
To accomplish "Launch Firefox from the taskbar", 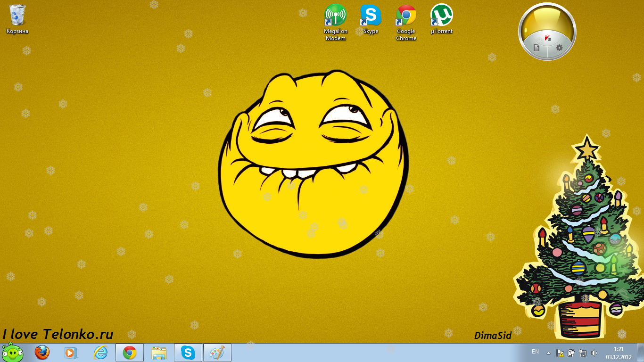I will [x=42, y=353].
